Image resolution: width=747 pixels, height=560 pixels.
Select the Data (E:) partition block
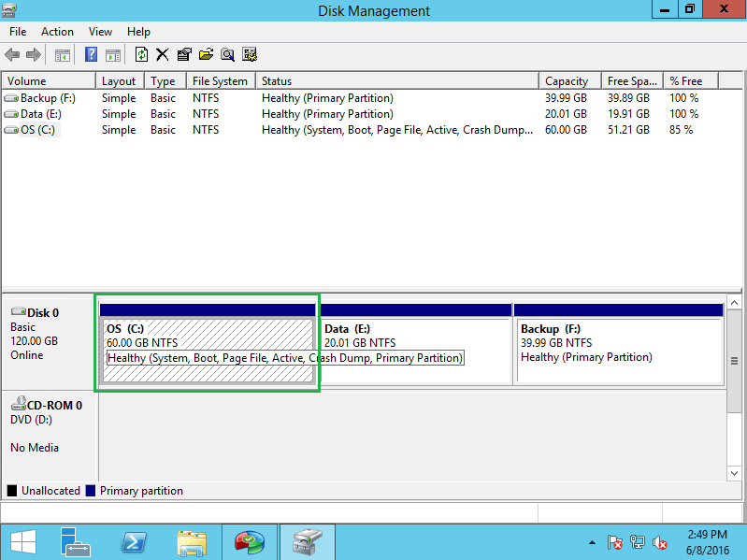415,344
